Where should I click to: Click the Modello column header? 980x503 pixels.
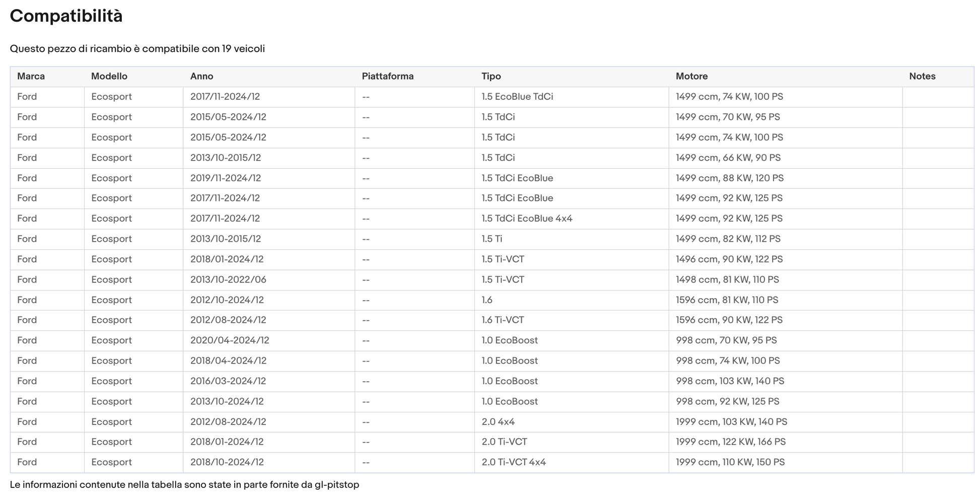tap(109, 77)
